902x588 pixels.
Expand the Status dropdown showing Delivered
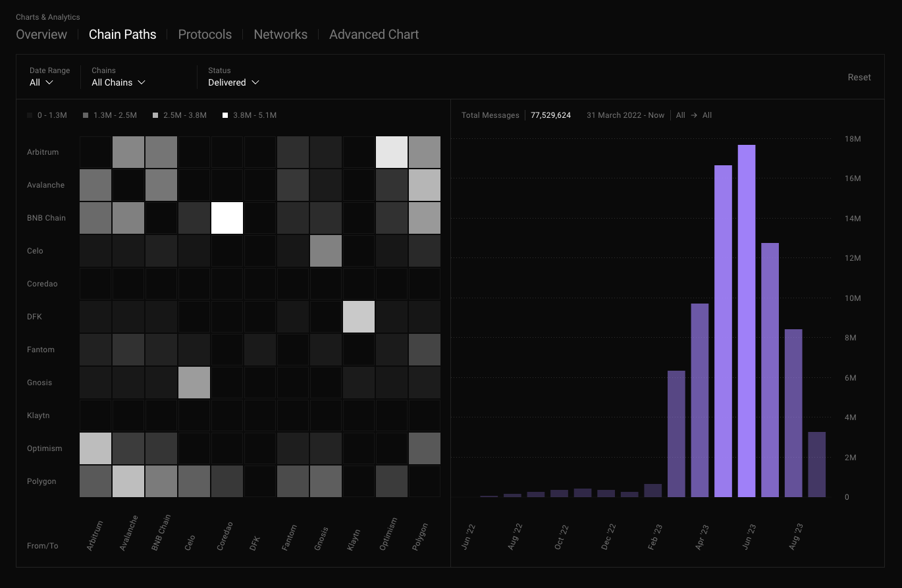tap(233, 82)
